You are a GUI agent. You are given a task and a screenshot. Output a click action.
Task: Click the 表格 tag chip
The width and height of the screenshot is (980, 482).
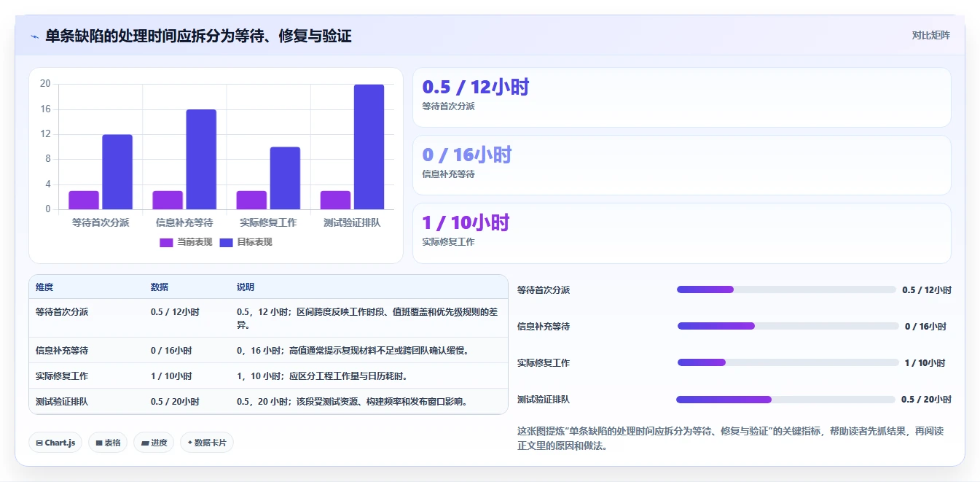pyautogui.click(x=108, y=443)
